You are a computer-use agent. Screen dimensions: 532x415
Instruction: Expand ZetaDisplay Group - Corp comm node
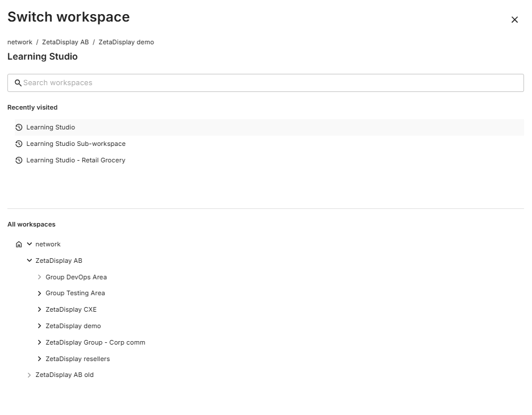(x=39, y=342)
